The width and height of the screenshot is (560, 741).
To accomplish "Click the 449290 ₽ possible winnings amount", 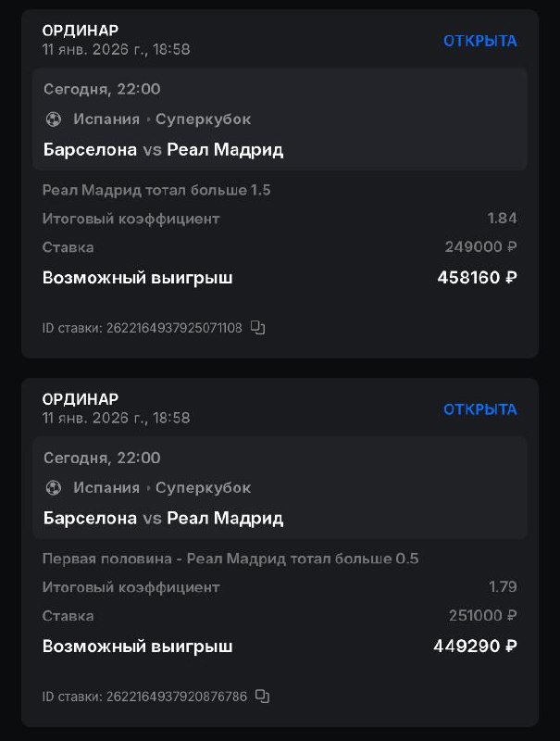I will (x=475, y=647).
